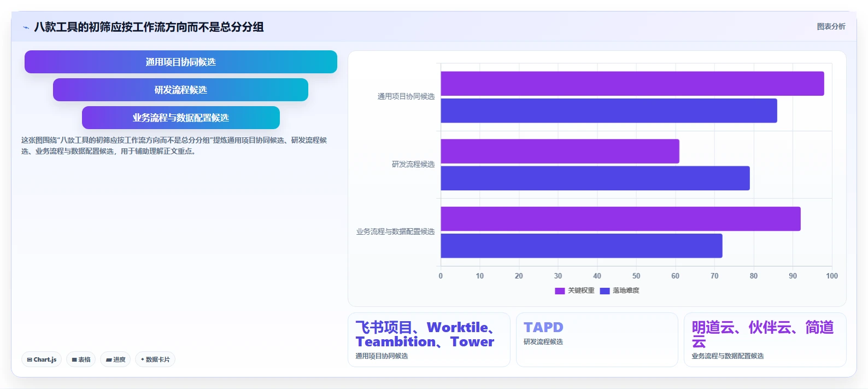Click the 图表分析 label in the header
Viewport: 868px width, 389px height.
coord(831,26)
